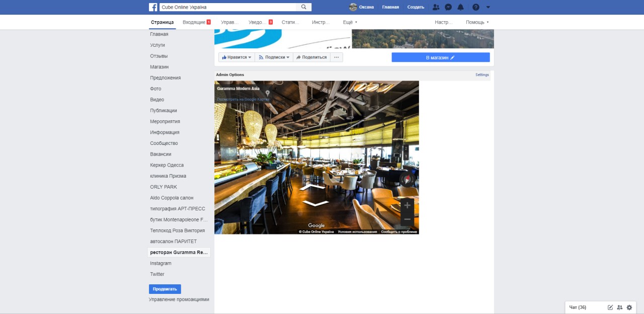This screenshot has height=314, width=644.
Task: Open the Управ… tab
Action: pyautogui.click(x=229, y=22)
